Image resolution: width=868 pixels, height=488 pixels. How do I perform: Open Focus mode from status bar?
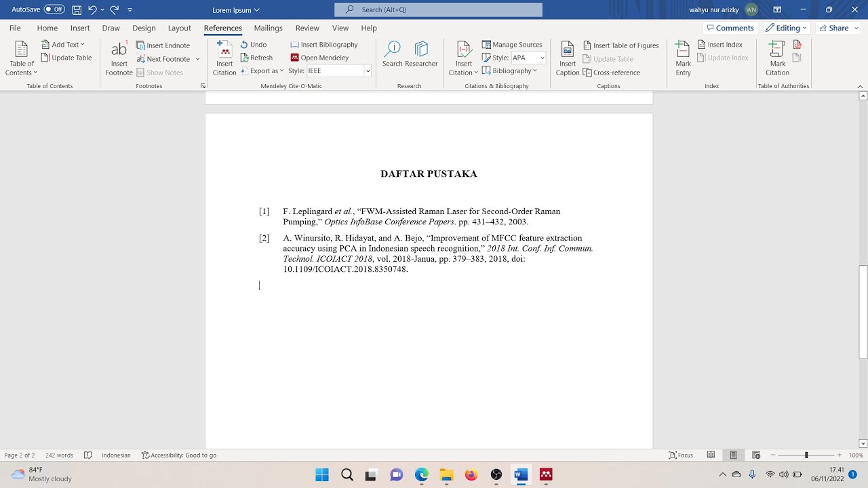681,455
